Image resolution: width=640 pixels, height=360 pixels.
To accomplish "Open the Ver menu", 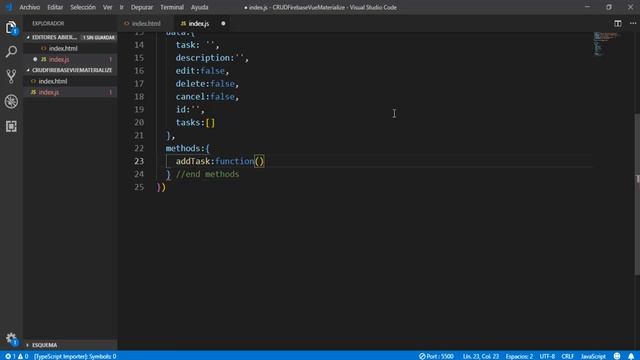I will [107, 7].
